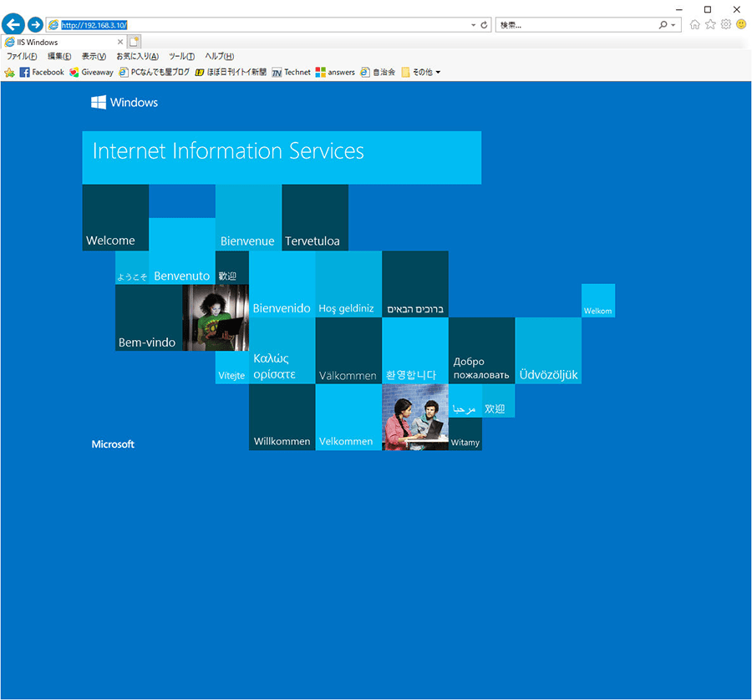Viewport: 752px width, 700px height.
Task: Click the Internet Information Services banner
Action: (282, 157)
